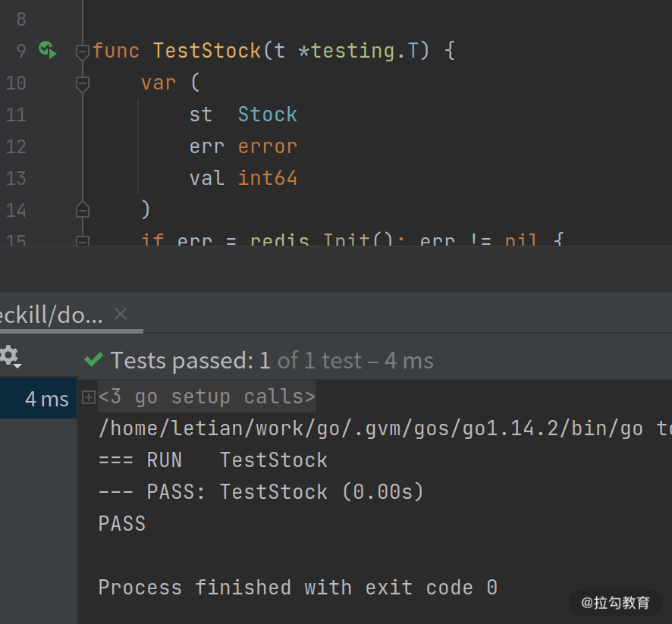Click the PASS: TestStock output line

[261, 492]
